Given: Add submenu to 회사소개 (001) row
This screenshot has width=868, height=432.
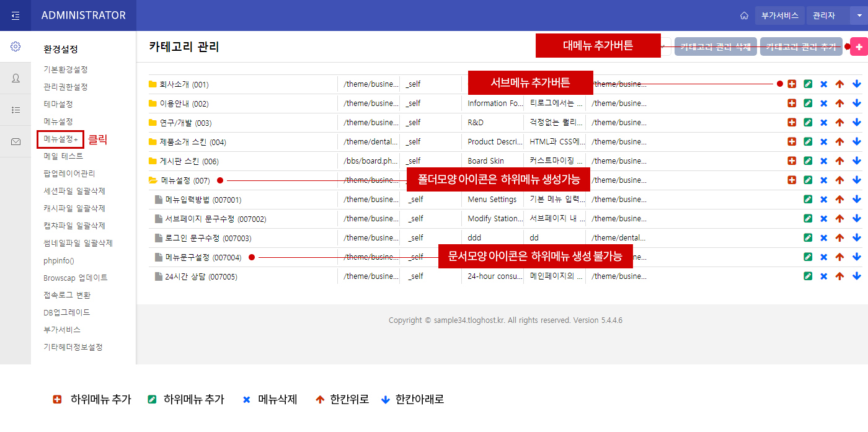Looking at the screenshot, I should pyautogui.click(x=792, y=84).
